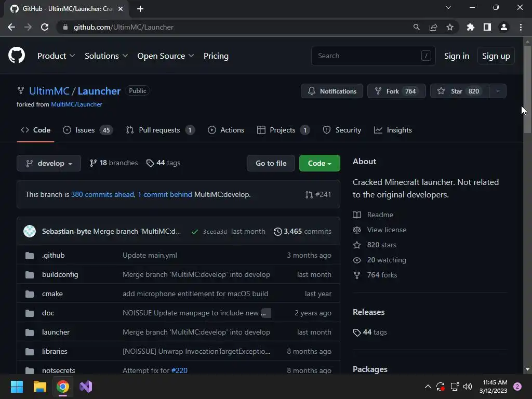Open a new browser tab with the plus icon

pyautogui.click(x=140, y=9)
